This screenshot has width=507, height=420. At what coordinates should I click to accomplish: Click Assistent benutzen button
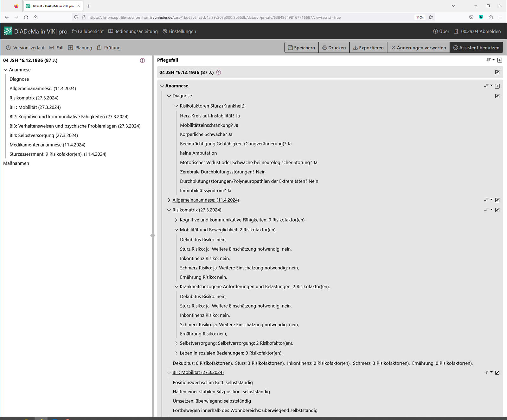476,48
